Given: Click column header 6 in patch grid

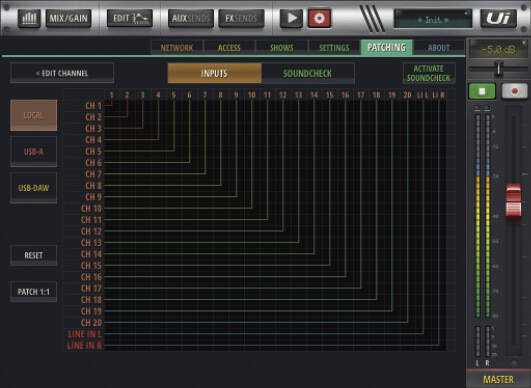Looking at the screenshot, I should click(189, 95).
